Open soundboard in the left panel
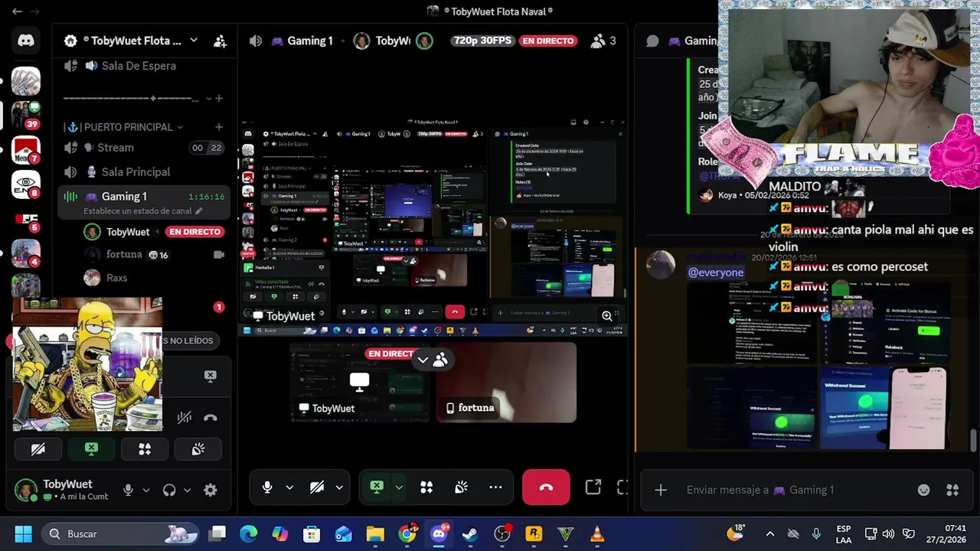The image size is (980, 551). 198,449
